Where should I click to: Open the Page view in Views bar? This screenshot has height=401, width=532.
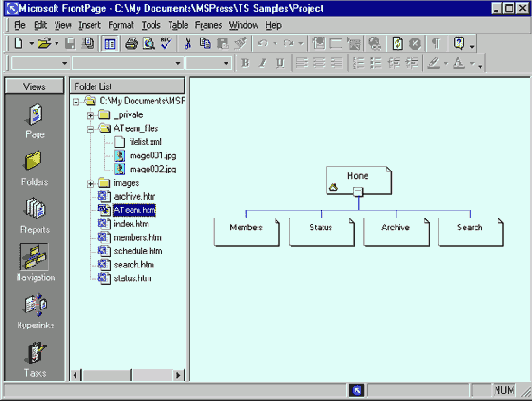click(35, 120)
